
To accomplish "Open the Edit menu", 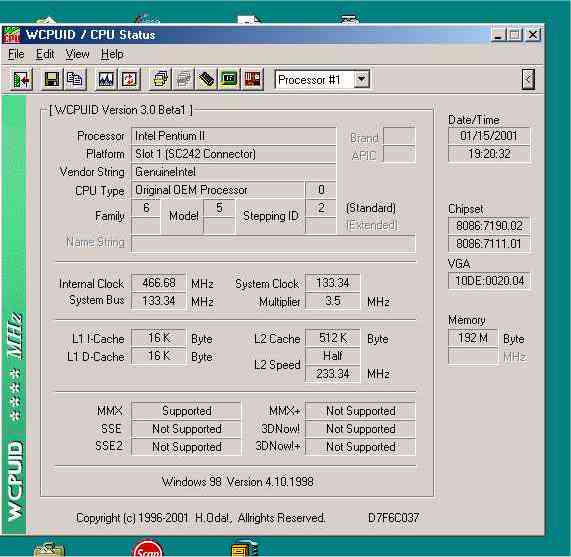I will tap(45, 54).
